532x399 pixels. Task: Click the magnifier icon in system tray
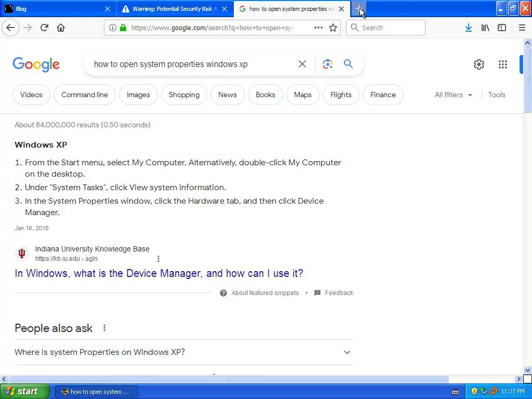pyautogui.click(x=494, y=392)
